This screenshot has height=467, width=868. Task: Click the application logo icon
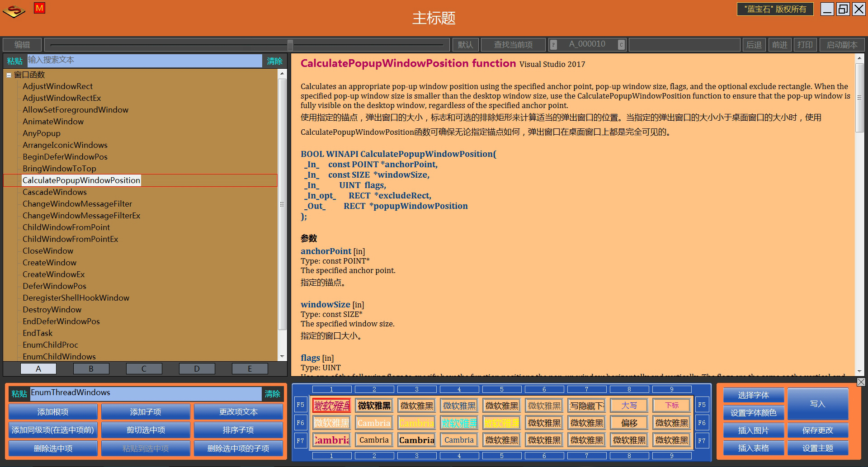pyautogui.click(x=14, y=10)
